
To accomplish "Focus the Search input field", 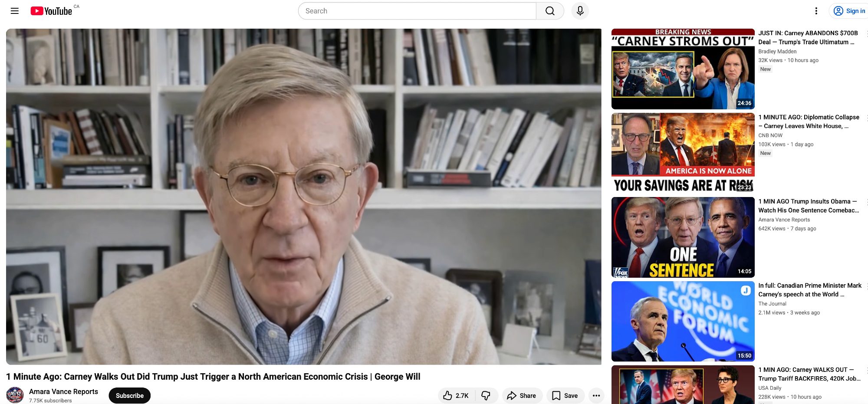I will (x=417, y=11).
